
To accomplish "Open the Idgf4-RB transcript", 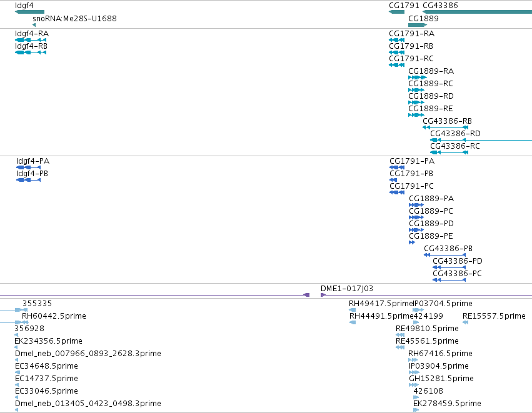I will pos(31,46).
